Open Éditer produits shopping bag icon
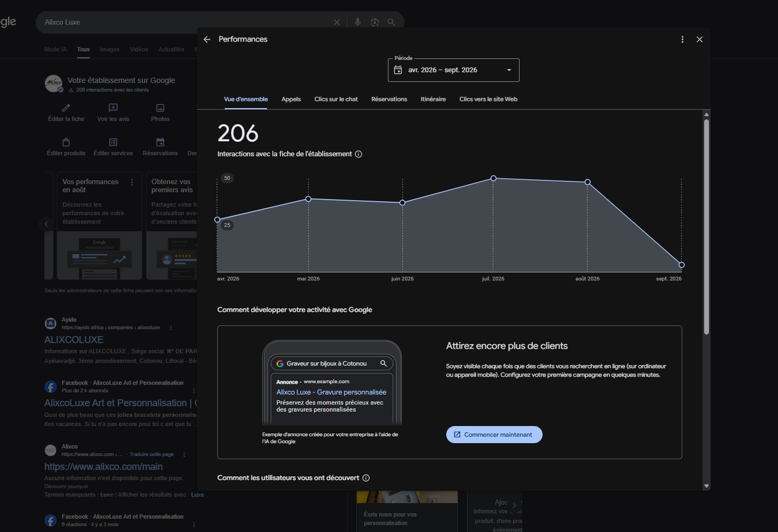Image resolution: width=778 pixels, height=532 pixels. click(x=66, y=142)
